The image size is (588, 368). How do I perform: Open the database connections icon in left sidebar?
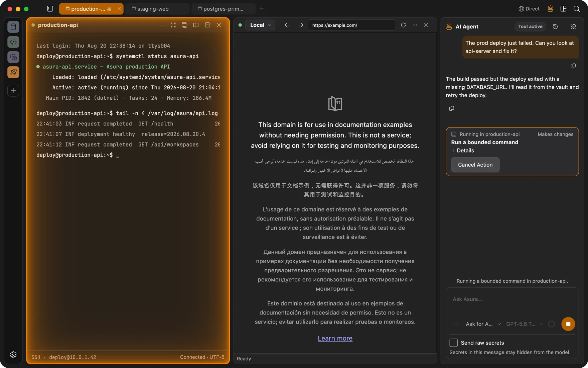(13, 27)
